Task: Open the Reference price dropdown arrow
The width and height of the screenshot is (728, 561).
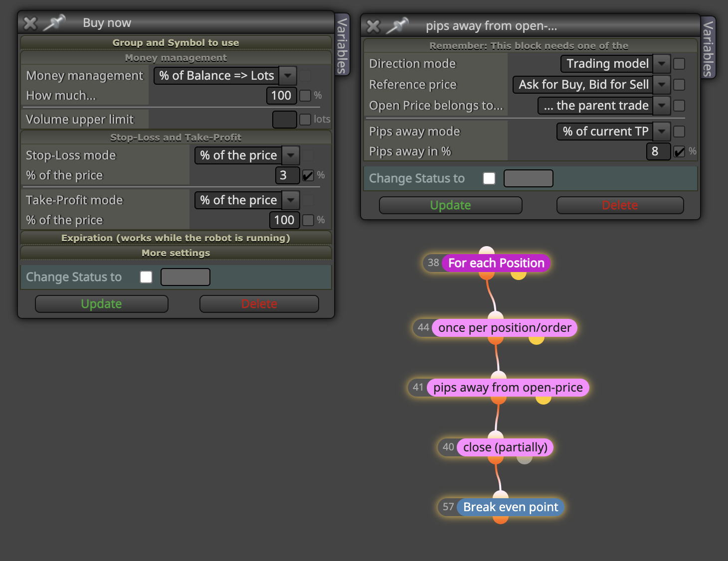Action: (662, 85)
